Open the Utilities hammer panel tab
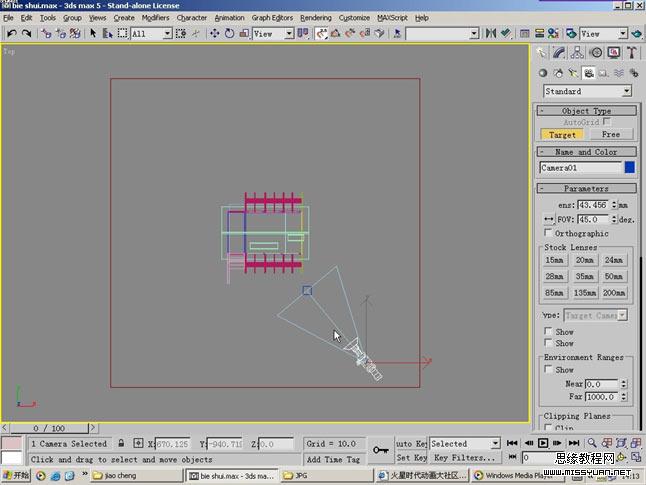The height and width of the screenshot is (485, 646). point(632,52)
